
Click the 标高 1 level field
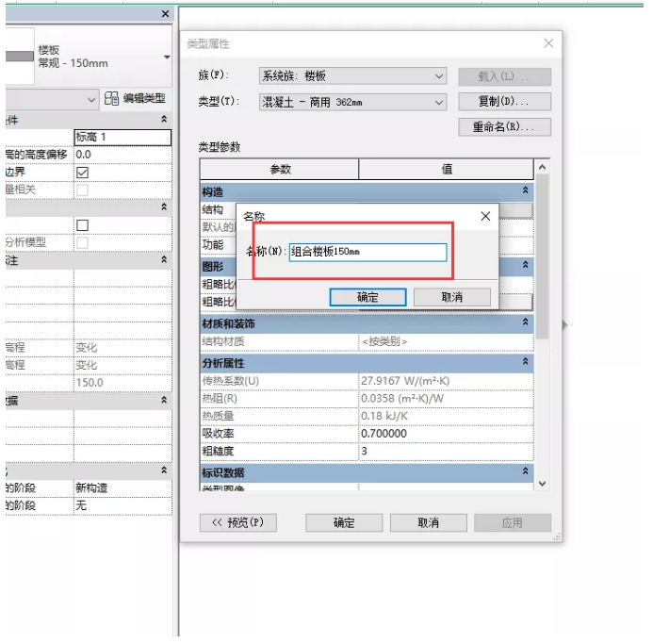click(x=122, y=137)
